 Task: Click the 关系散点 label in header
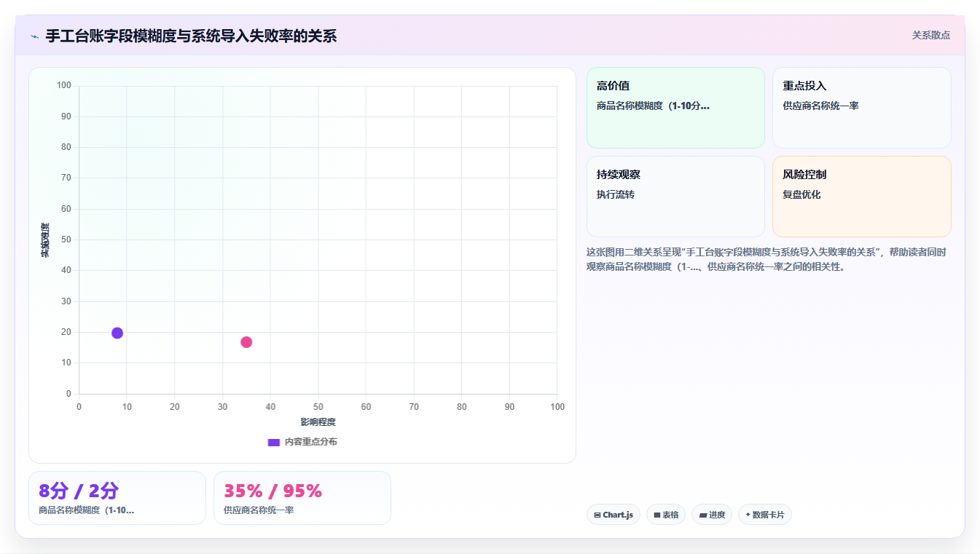point(931,35)
